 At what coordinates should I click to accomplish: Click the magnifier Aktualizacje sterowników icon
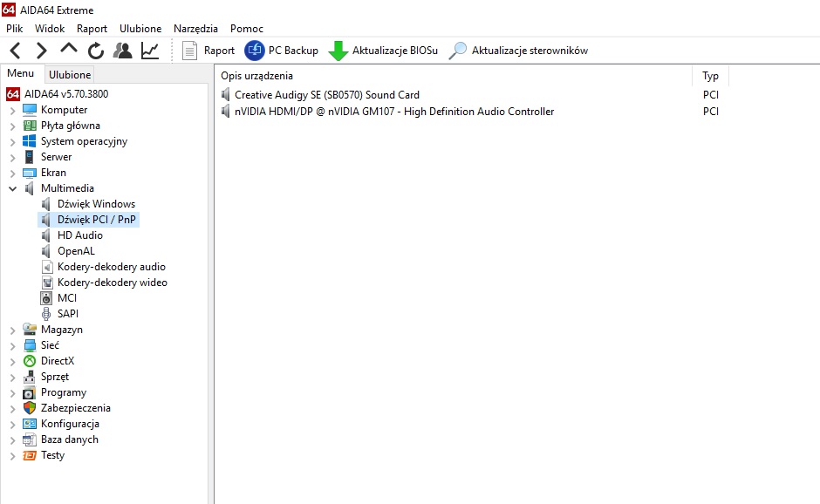click(458, 51)
